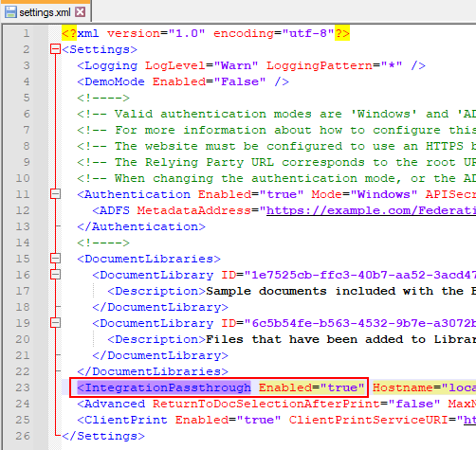Click the ADFS MetadataAddress attribute name

tap(193, 210)
